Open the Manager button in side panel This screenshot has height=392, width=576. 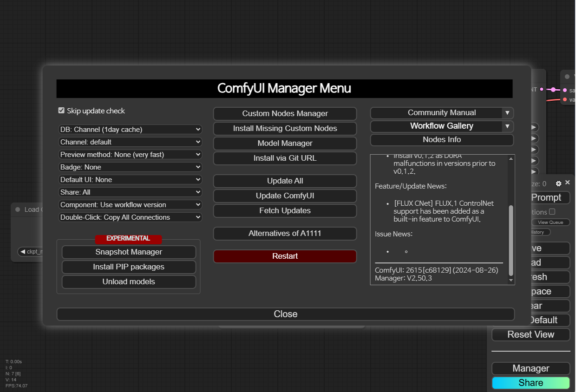(x=531, y=369)
